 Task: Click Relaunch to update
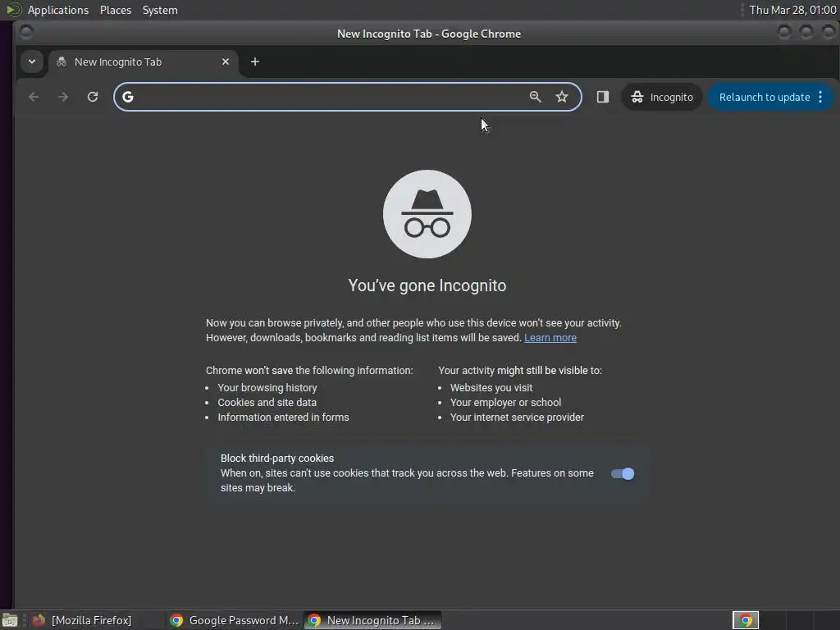[764, 97]
